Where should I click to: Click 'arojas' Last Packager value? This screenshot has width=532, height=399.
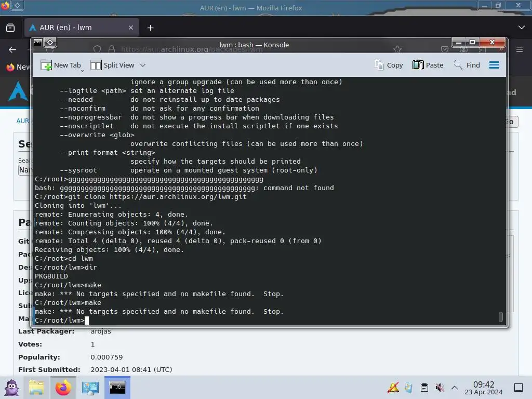(x=101, y=331)
